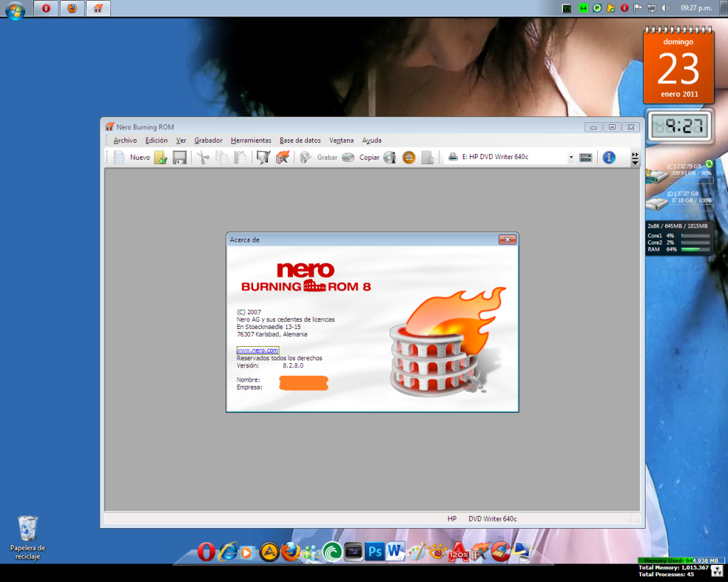Click the network tray icon
Screen dimensions: 728x582
[652, 8]
